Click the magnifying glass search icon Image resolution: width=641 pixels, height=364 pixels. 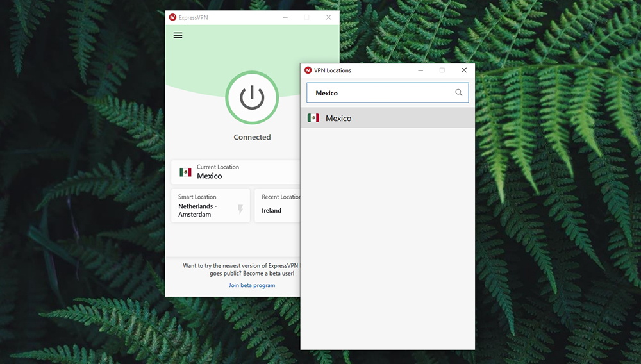(459, 93)
